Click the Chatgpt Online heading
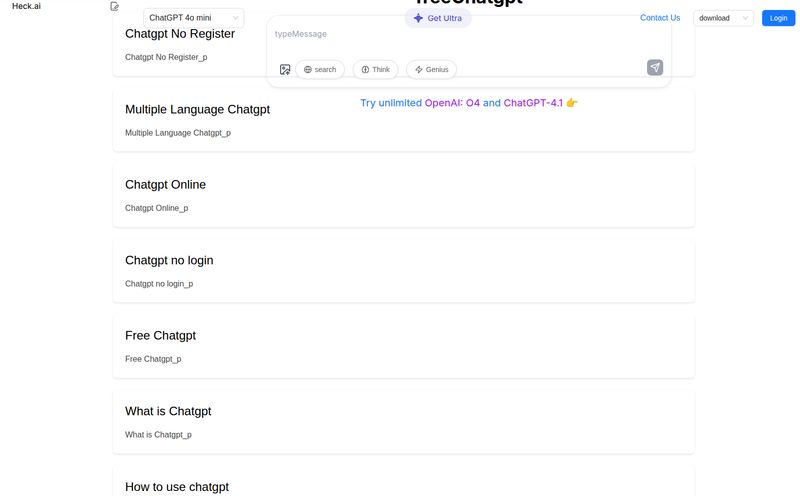 [x=165, y=185]
